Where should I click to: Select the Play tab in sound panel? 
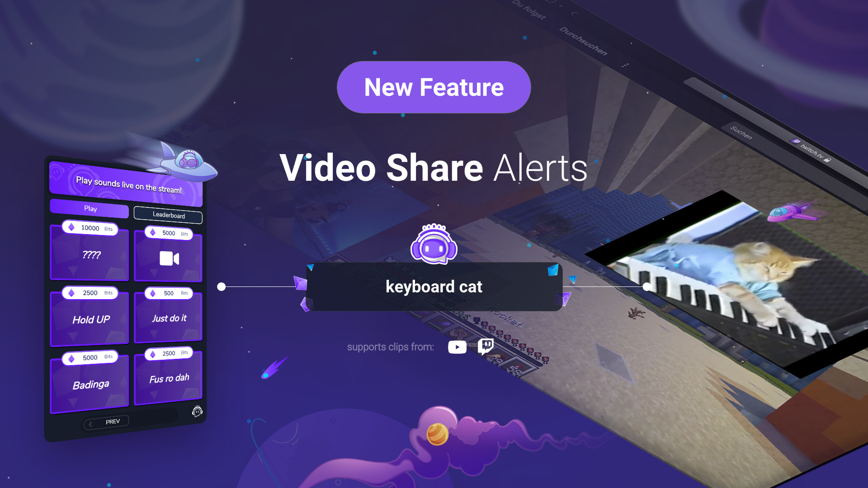(x=90, y=209)
